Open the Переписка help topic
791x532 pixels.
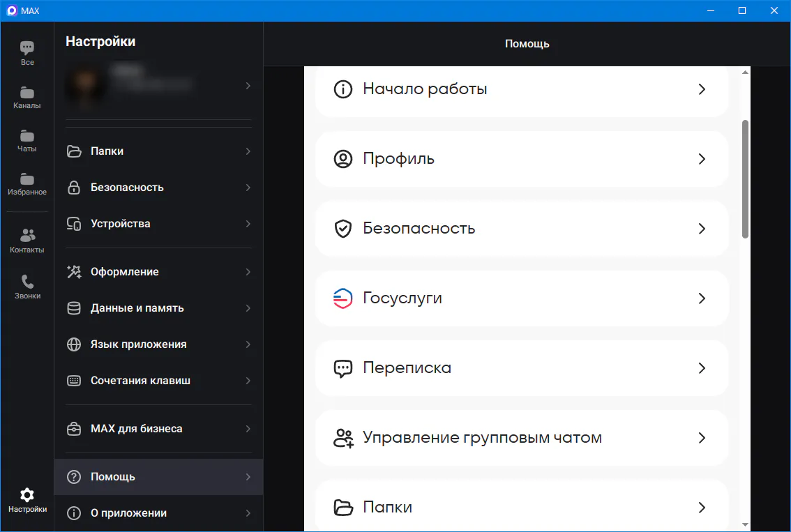tap(522, 368)
